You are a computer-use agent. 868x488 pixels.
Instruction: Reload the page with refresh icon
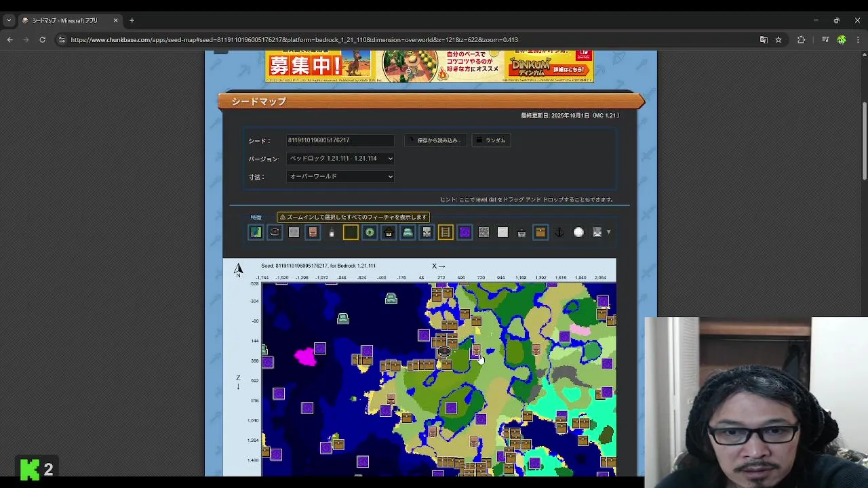point(42,40)
